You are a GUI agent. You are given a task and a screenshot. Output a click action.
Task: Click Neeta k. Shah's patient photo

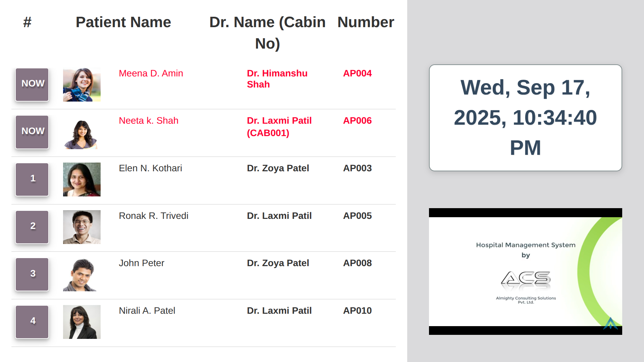tap(82, 132)
